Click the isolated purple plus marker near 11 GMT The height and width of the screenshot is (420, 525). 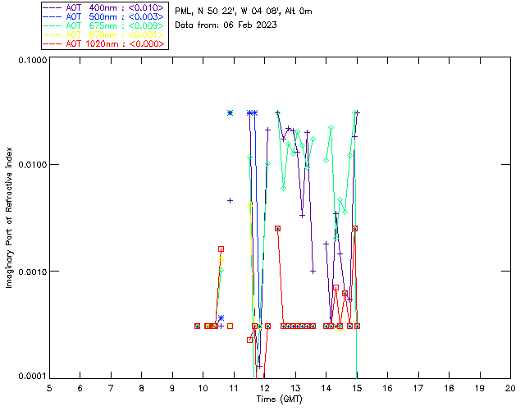[x=231, y=200]
